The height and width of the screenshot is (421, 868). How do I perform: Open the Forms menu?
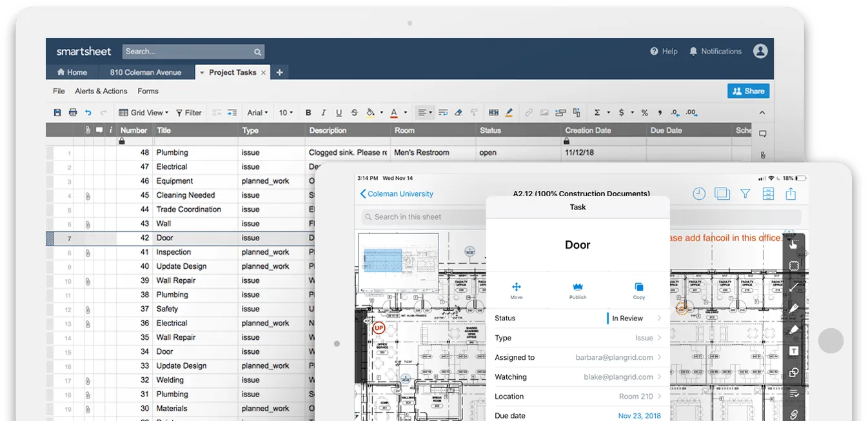pyautogui.click(x=148, y=91)
